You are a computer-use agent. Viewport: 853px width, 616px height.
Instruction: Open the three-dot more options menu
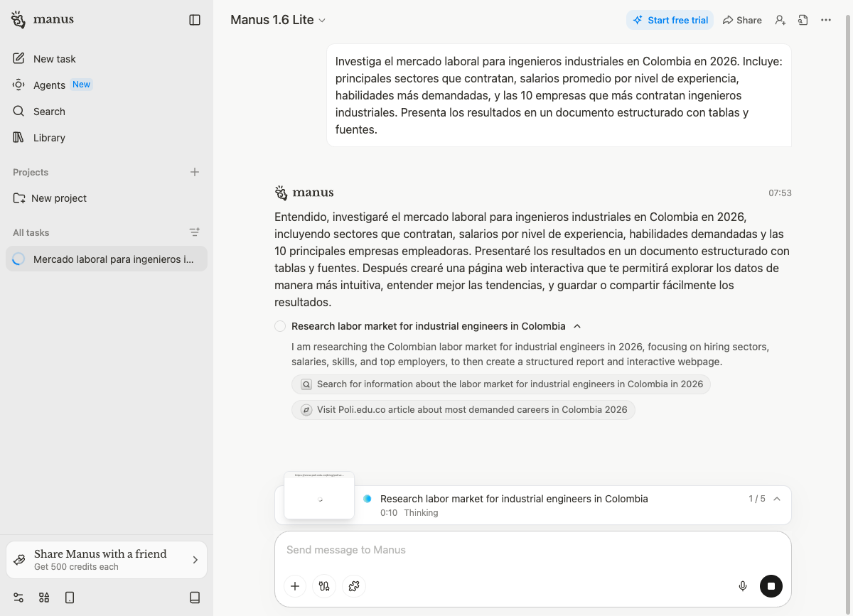(x=826, y=20)
